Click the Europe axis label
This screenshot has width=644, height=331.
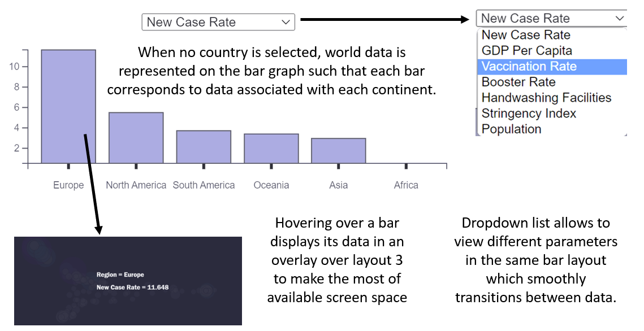click(68, 185)
